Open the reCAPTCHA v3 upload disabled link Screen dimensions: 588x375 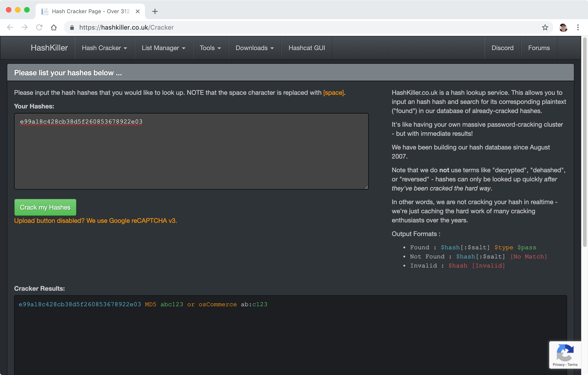coord(95,221)
